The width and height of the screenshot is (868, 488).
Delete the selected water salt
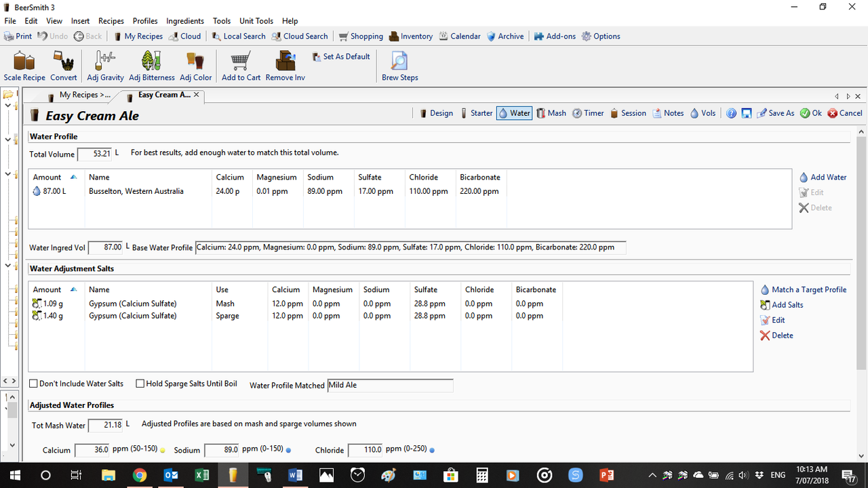pos(776,335)
